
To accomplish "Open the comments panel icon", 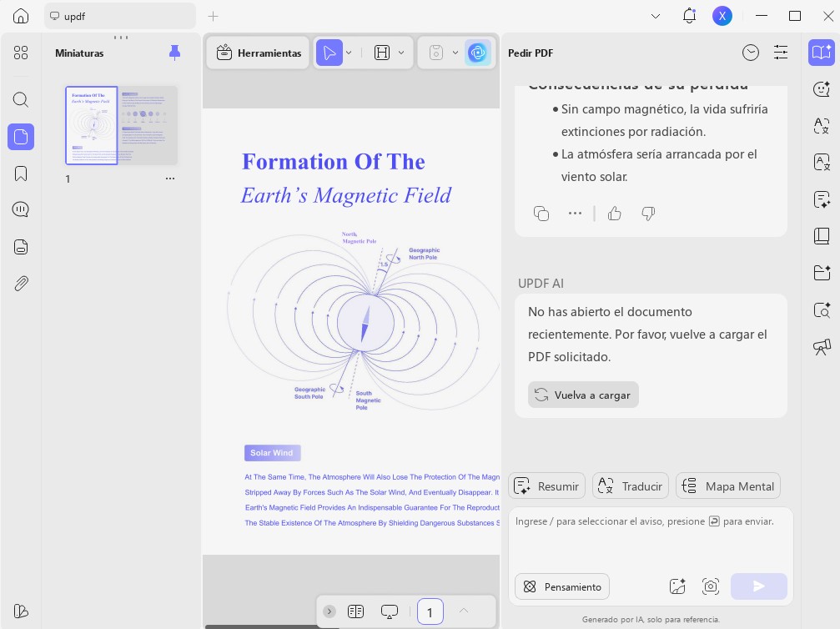I will tap(21, 209).
